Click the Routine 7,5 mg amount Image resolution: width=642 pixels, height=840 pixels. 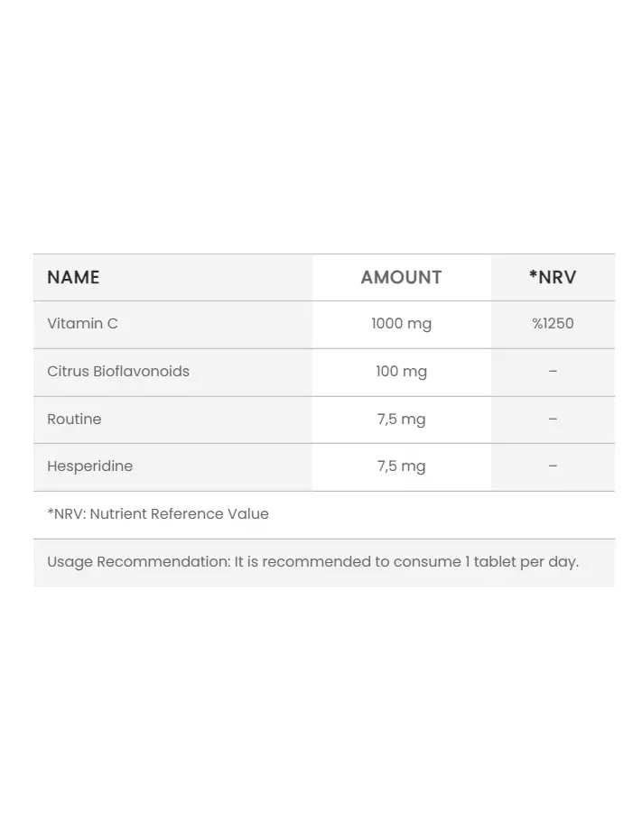tap(401, 420)
